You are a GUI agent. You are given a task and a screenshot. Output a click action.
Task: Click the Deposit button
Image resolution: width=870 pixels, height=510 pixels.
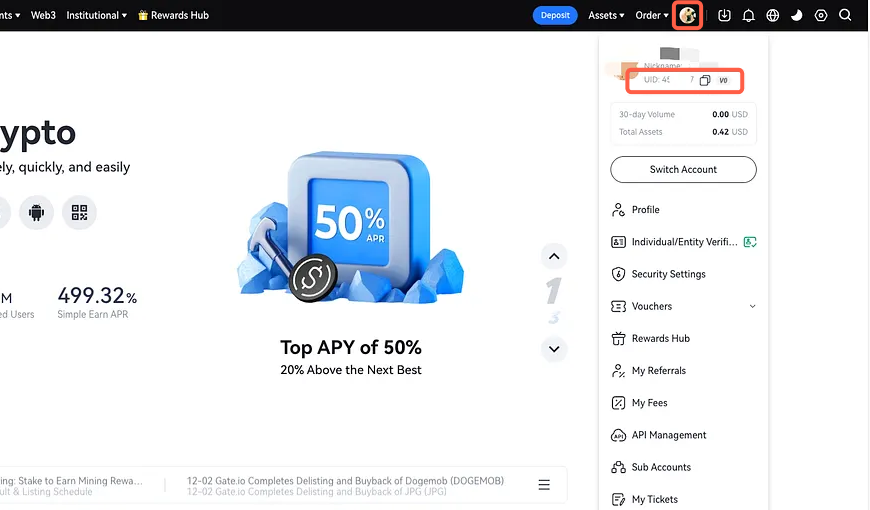[x=555, y=16]
